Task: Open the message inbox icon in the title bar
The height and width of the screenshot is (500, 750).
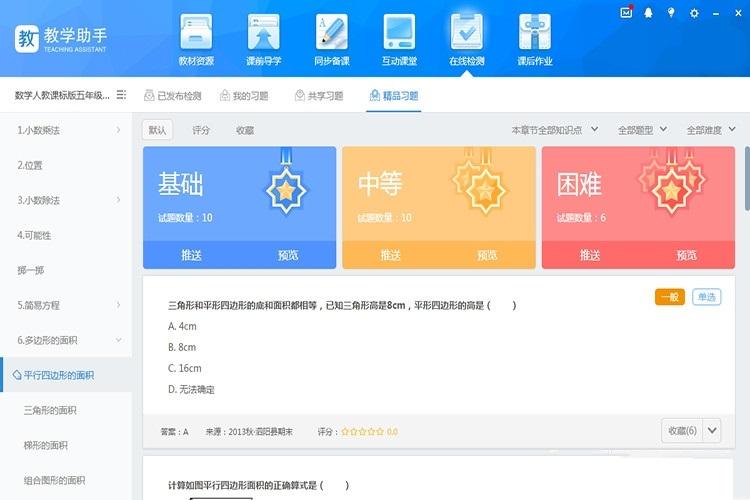Action: pos(626,13)
